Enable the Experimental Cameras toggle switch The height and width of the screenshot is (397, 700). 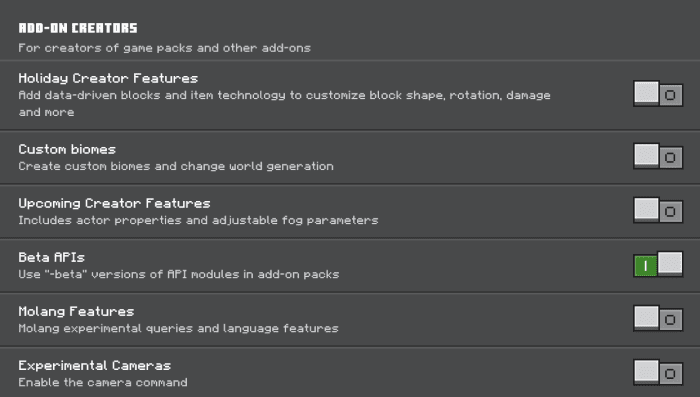(x=658, y=372)
